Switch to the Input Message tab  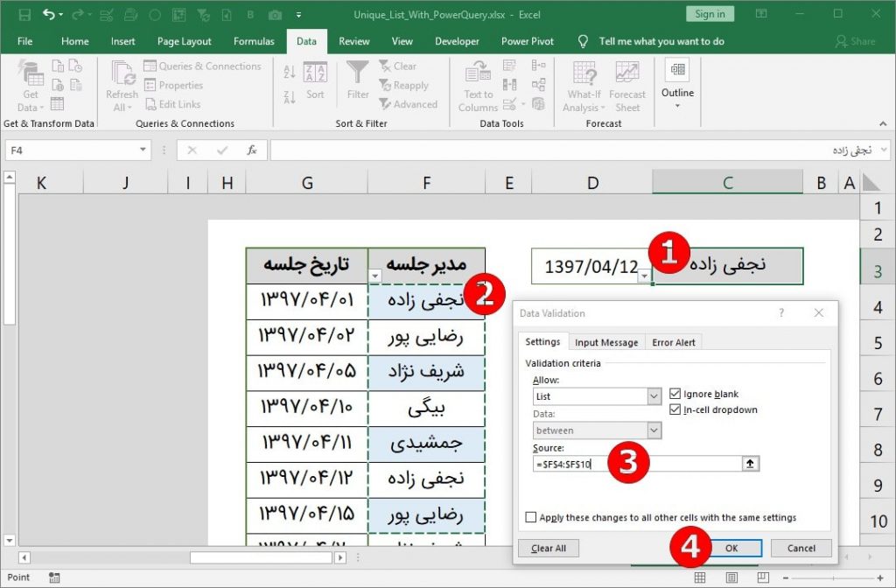(x=606, y=342)
